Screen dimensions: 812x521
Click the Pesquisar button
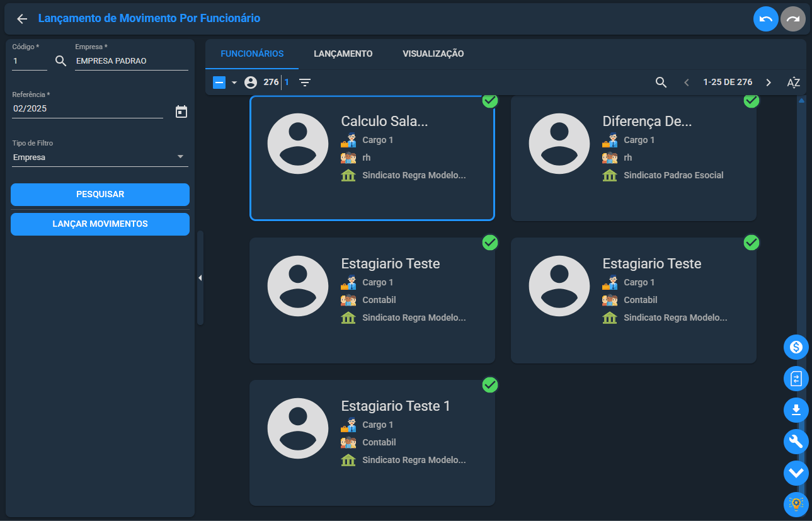100,195
